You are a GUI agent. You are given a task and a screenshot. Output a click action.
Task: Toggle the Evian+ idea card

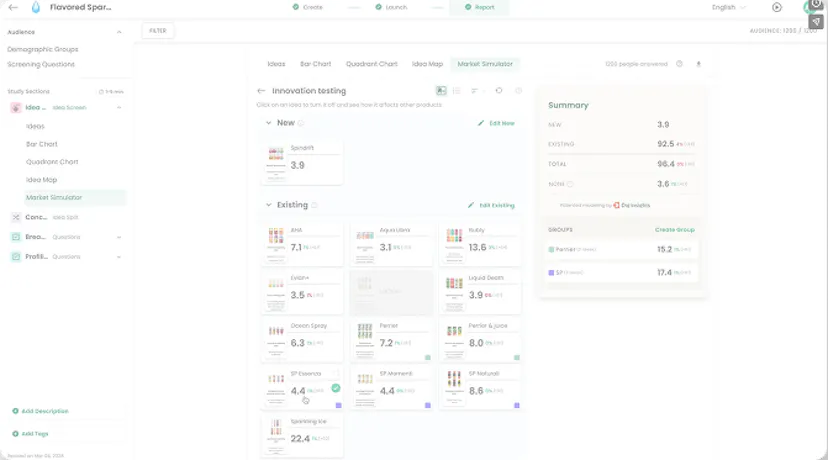[x=302, y=292]
